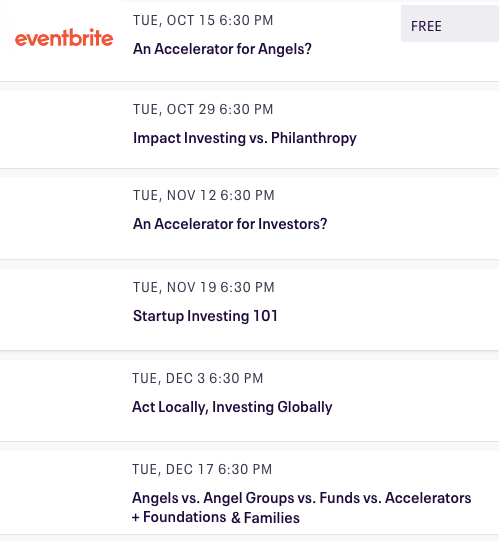Select the TUE, DEC 17 6:30 PM date
The image size is (499, 542).
click(x=202, y=470)
